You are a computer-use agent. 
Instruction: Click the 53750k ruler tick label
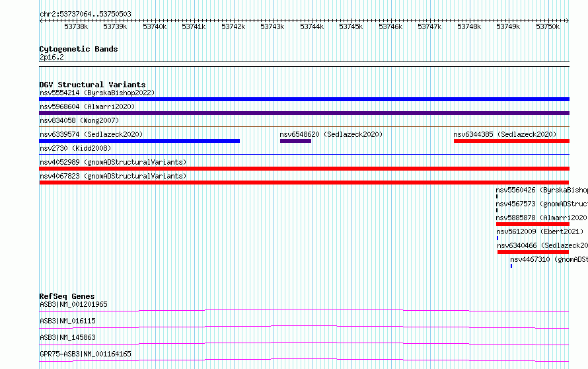click(548, 26)
